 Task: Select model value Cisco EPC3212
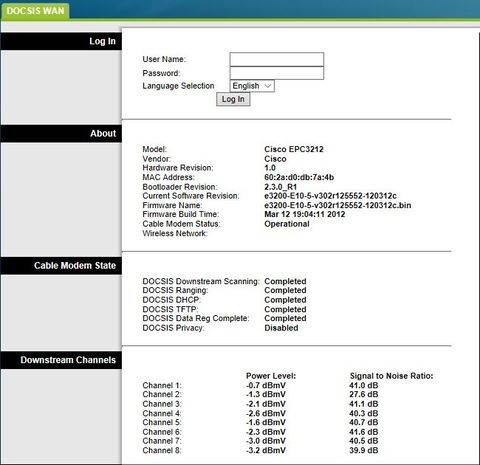pos(294,149)
